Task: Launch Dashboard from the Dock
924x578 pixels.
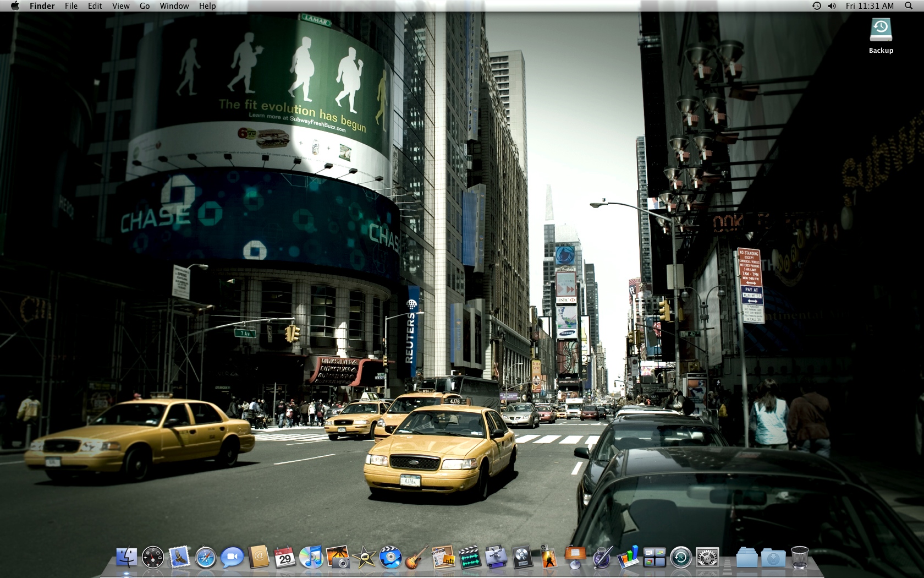Action: point(153,558)
